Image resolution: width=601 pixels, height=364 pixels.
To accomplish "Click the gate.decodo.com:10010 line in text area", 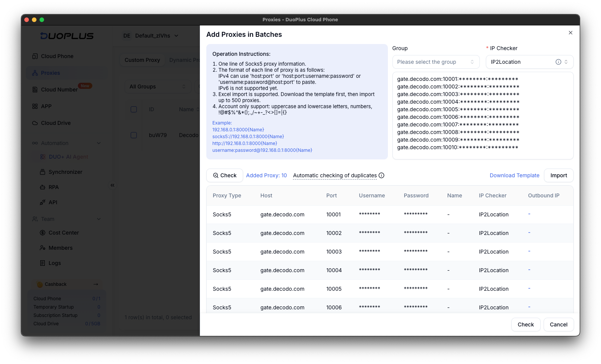I will (x=457, y=147).
